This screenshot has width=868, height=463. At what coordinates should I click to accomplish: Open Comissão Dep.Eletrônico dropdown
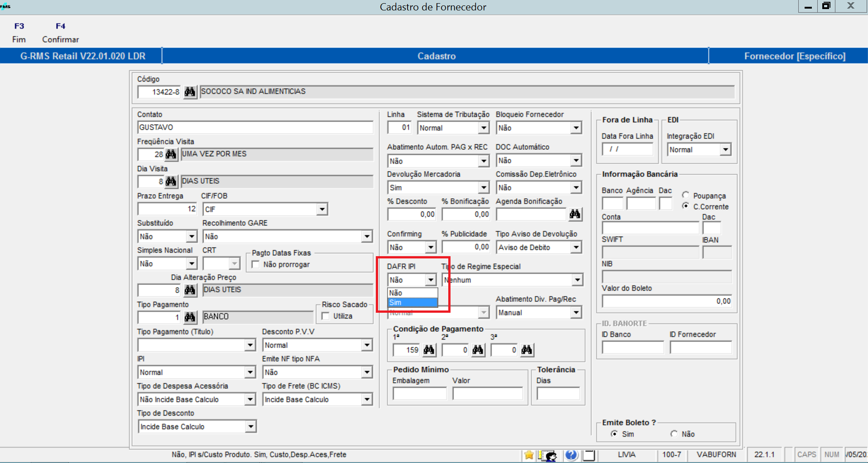click(x=576, y=187)
